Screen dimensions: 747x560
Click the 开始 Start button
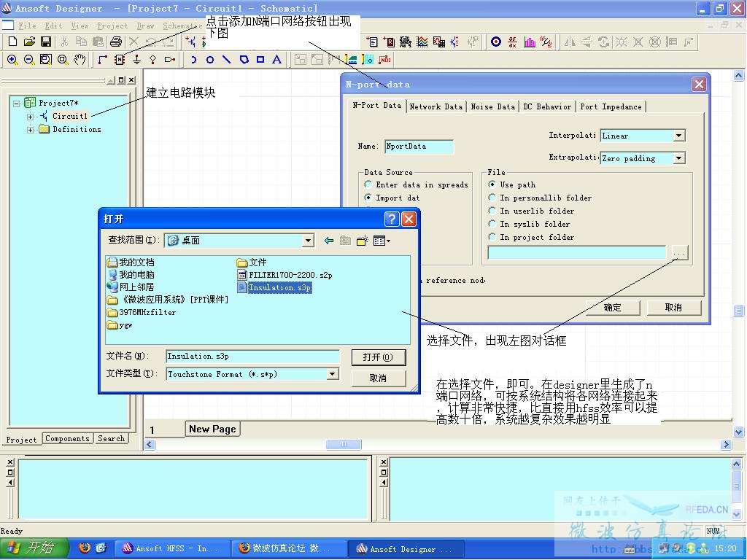pyautogui.click(x=34, y=548)
